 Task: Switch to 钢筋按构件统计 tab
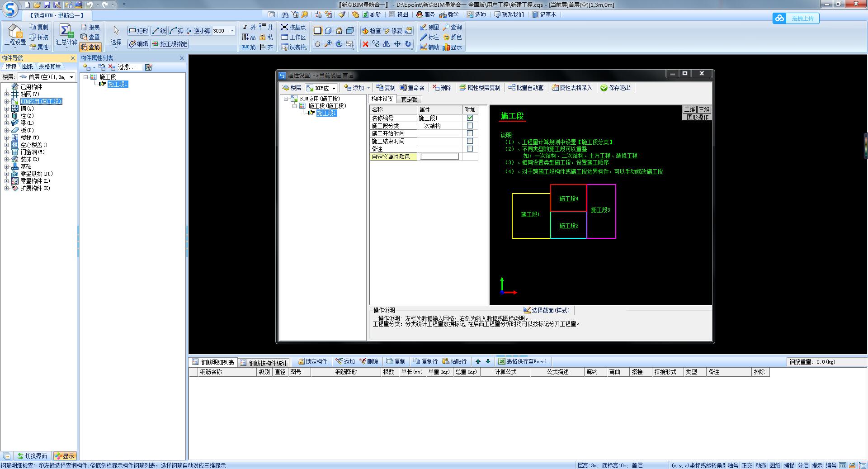[x=264, y=363]
